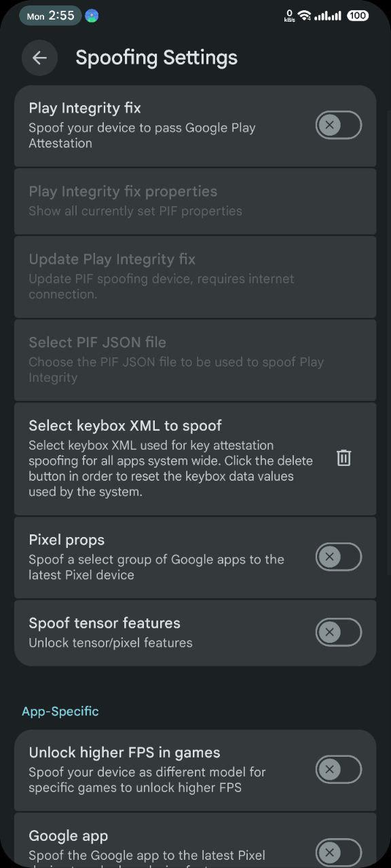The width and height of the screenshot is (391, 868).
Task: Toggle the Google app spoof switch
Action: 338,852
